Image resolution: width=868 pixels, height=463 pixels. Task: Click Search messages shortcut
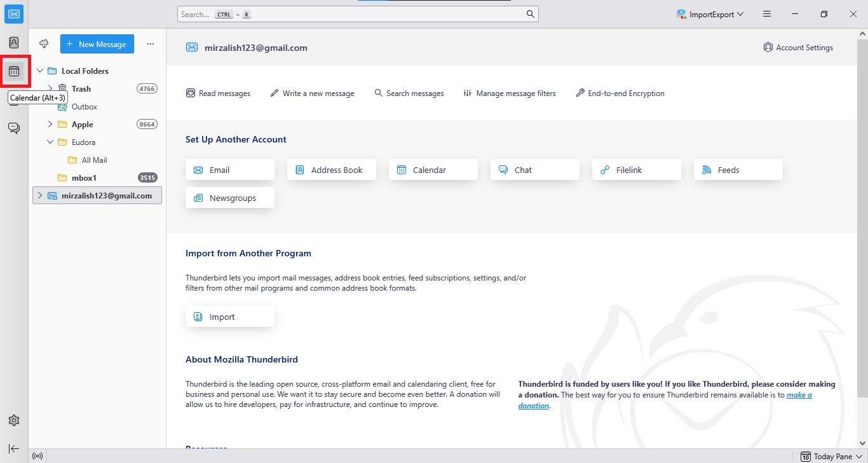[x=409, y=93]
